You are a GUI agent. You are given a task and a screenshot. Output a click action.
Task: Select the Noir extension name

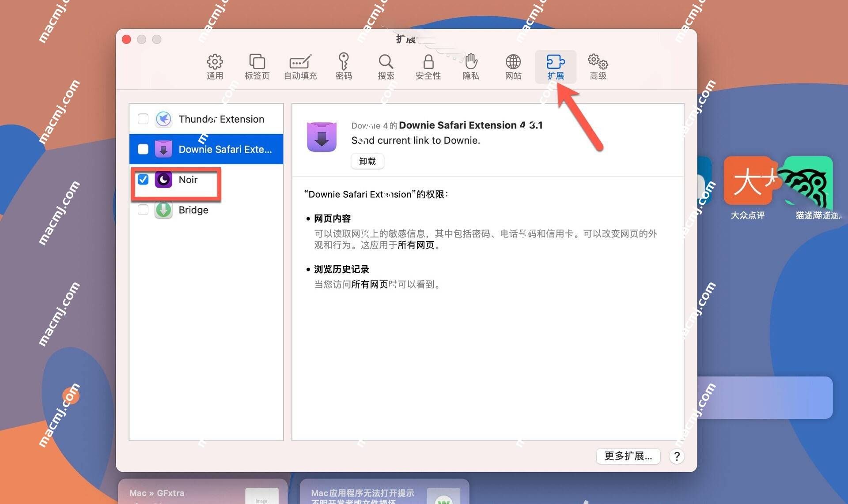188,180
